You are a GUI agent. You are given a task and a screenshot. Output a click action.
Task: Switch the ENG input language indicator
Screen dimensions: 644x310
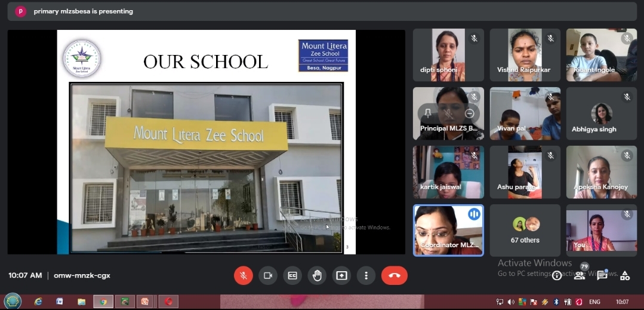click(x=594, y=302)
